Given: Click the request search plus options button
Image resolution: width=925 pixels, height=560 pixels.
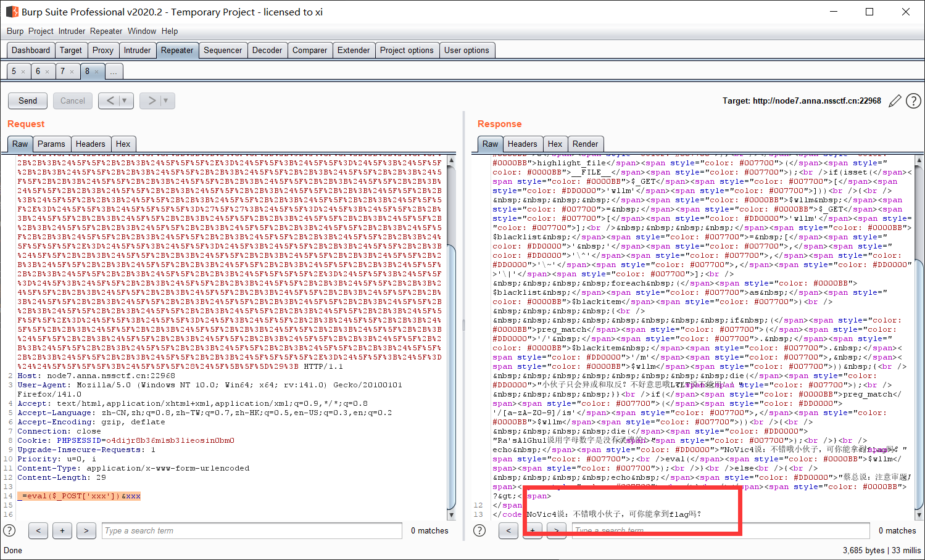Looking at the screenshot, I should pos(62,530).
